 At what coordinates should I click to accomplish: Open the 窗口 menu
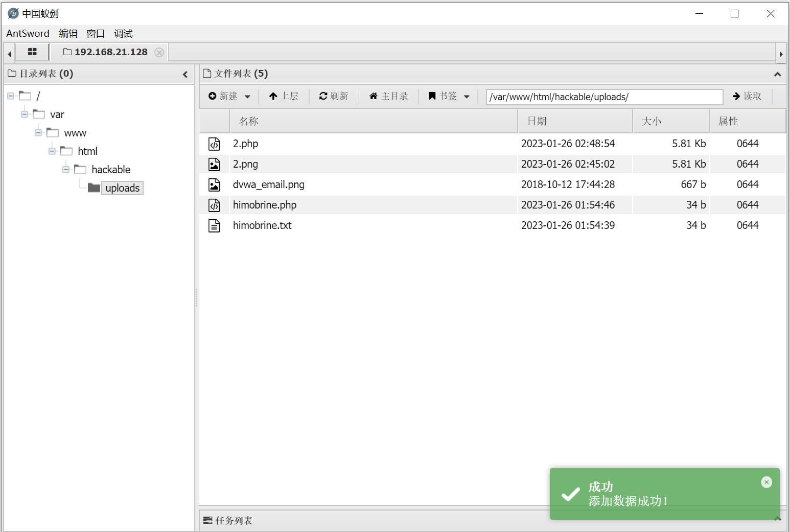point(96,33)
